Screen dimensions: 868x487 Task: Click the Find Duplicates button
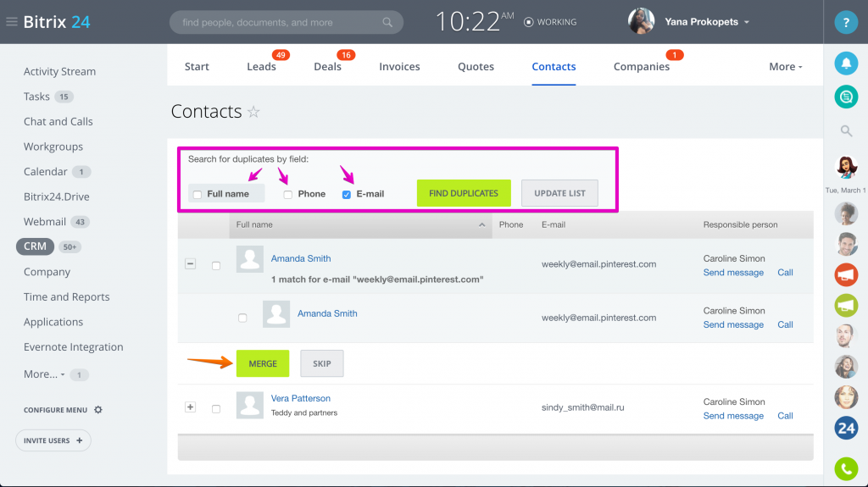click(464, 193)
